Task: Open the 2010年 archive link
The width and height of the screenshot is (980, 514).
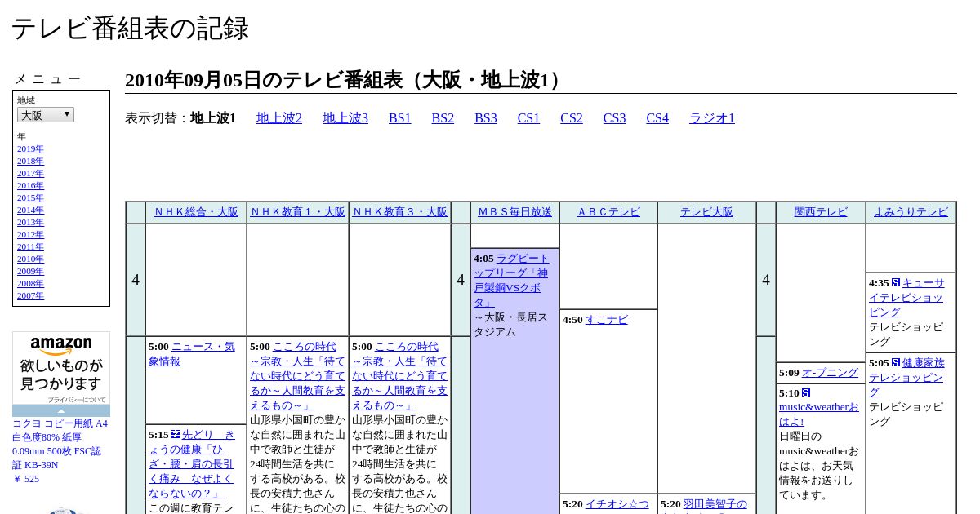Action: tap(30, 259)
